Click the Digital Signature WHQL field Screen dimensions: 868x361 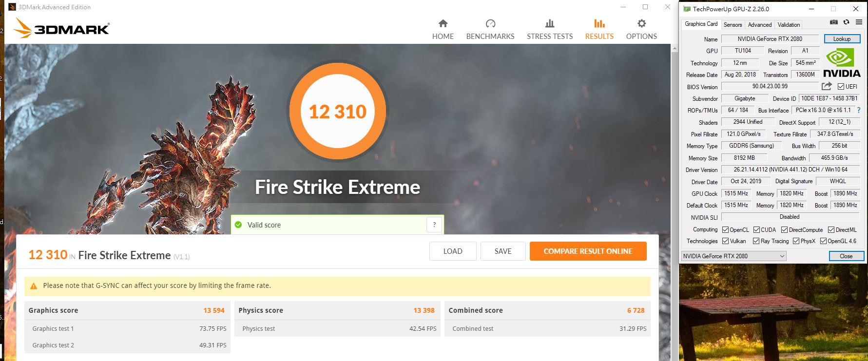(838, 181)
